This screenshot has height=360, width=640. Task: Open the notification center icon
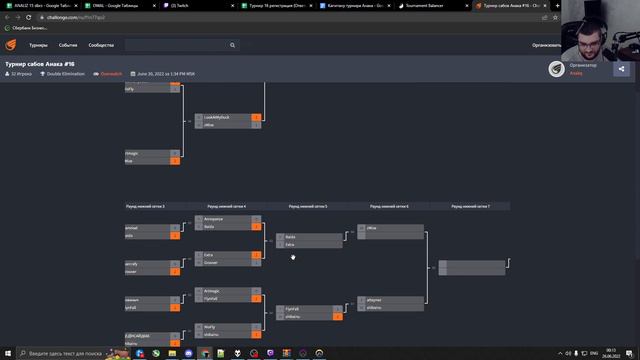tap(629, 353)
